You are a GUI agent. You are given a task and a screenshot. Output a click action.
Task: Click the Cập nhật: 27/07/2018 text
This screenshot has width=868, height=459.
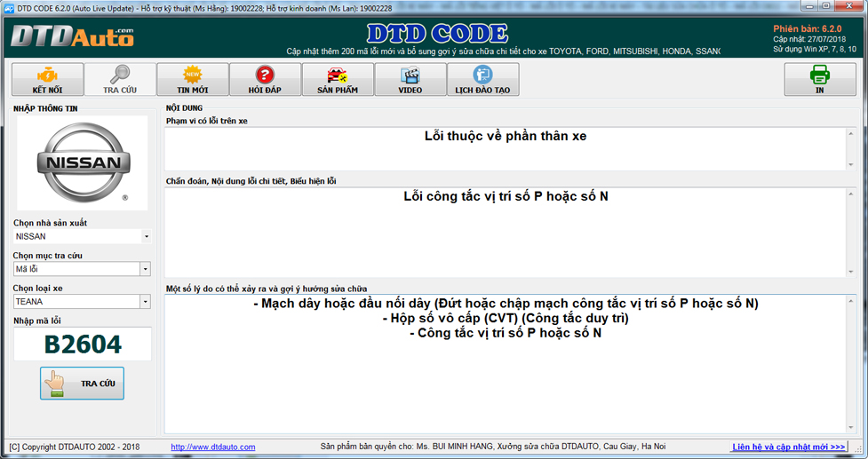point(809,39)
